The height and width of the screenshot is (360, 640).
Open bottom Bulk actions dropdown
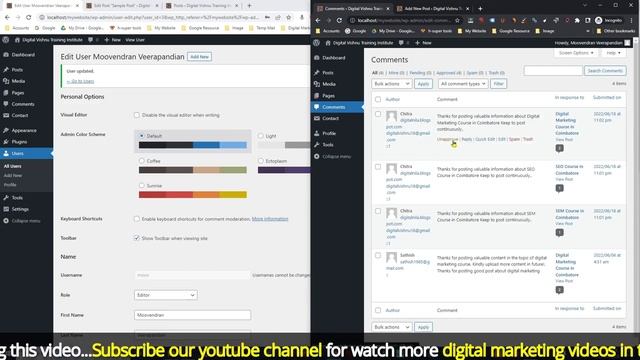pyautogui.click(x=391, y=327)
